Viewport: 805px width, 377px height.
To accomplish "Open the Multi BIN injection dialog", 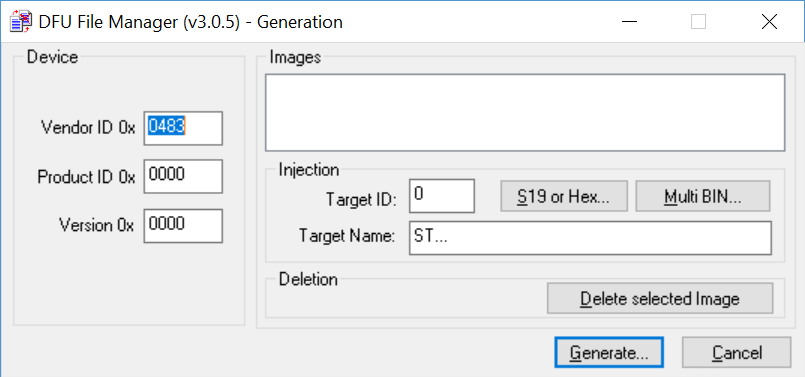I will (703, 196).
